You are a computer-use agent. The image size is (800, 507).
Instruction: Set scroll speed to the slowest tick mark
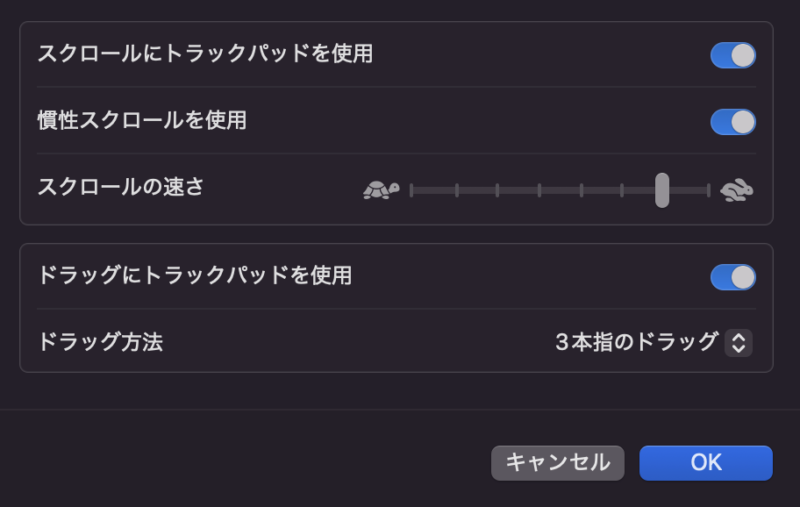pos(411,190)
